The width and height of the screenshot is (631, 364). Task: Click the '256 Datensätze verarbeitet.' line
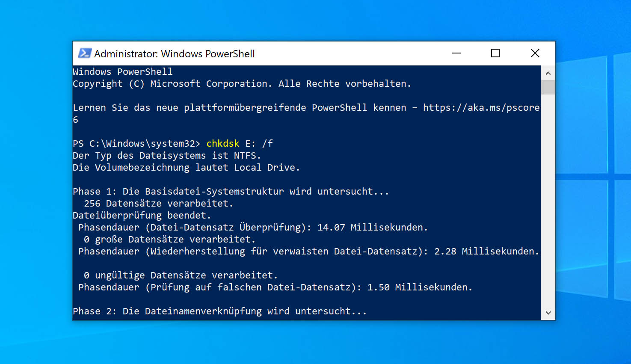coord(159,204)
